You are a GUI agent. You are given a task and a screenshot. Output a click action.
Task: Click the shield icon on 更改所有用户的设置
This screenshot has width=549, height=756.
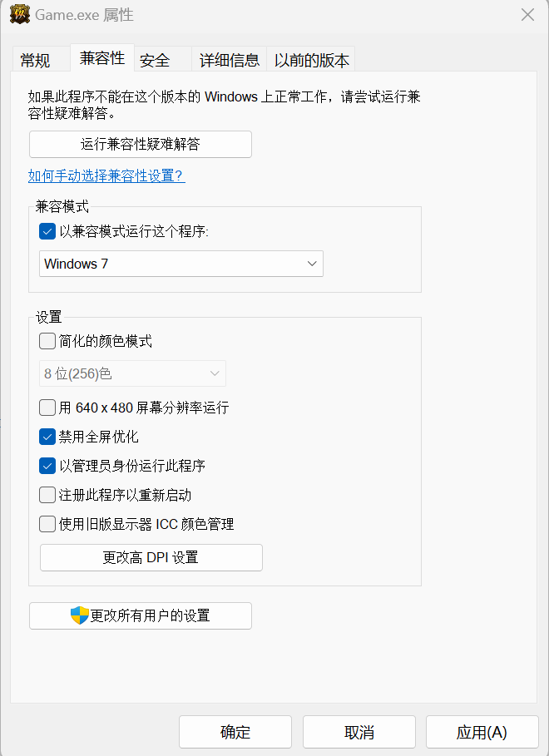pyautogui.click(x=80, y=615)
